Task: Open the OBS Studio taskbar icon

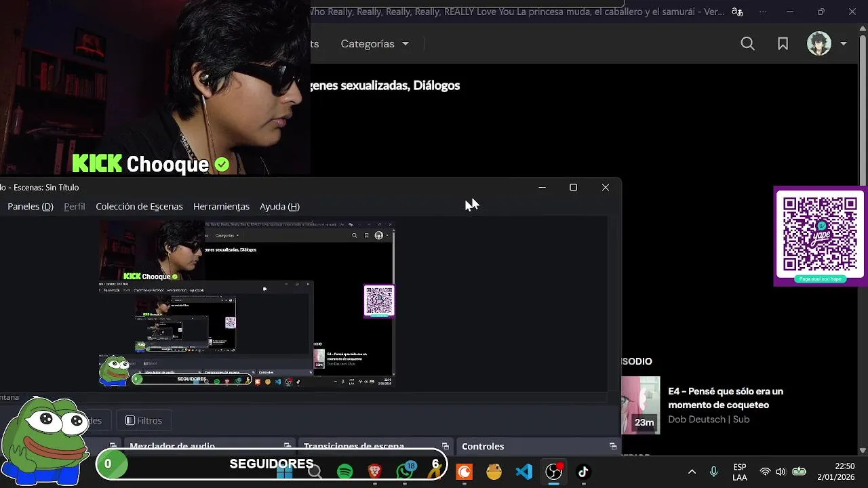Action: point(554,472)
